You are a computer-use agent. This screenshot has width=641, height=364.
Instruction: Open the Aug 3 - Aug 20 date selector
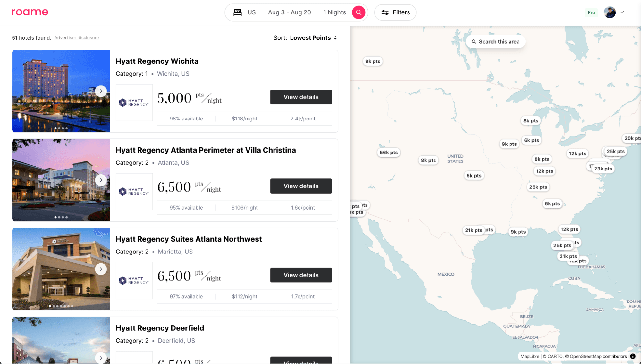(289, 12)
